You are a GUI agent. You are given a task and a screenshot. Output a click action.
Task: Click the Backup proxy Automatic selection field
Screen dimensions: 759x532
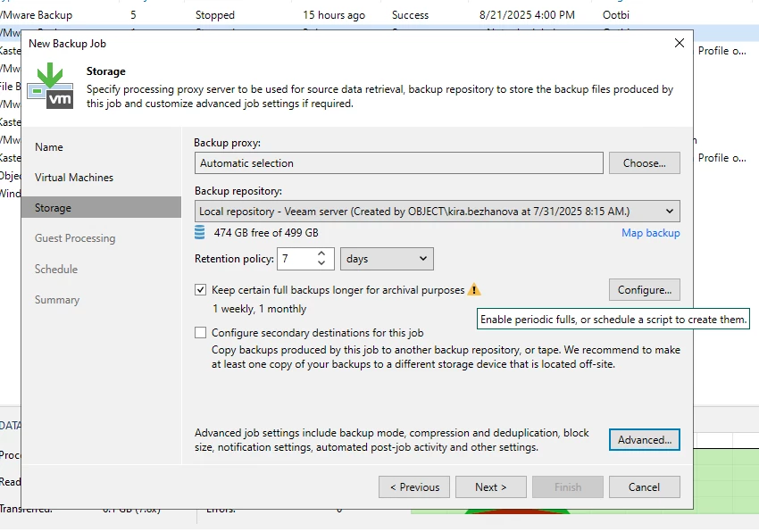399,163
